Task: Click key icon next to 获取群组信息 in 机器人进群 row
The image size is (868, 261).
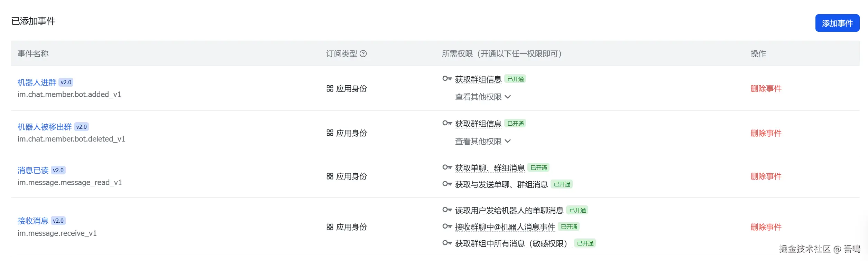Action: [447, 79]
